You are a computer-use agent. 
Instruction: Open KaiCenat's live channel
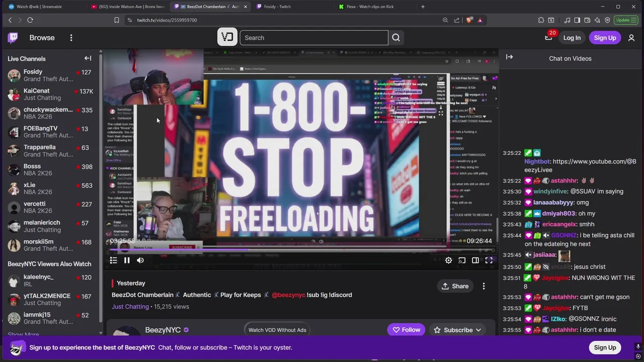[50, 94]
